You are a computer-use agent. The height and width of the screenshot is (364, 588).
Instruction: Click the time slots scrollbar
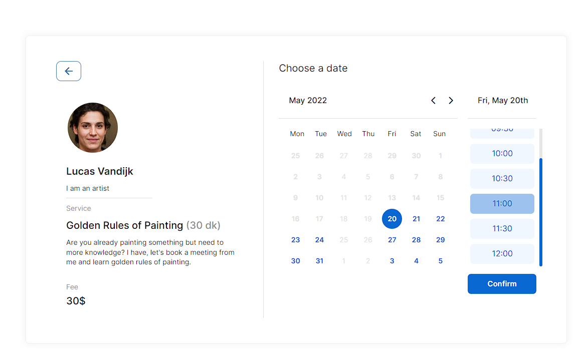pyautogui.click(x=541, y=212)
